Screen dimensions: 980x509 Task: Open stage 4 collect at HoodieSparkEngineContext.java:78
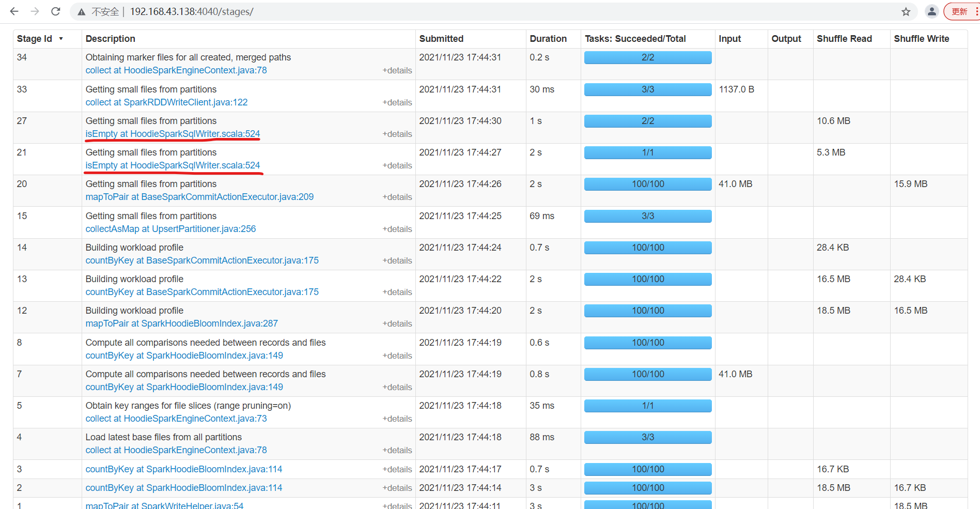[x=176, y=450]
